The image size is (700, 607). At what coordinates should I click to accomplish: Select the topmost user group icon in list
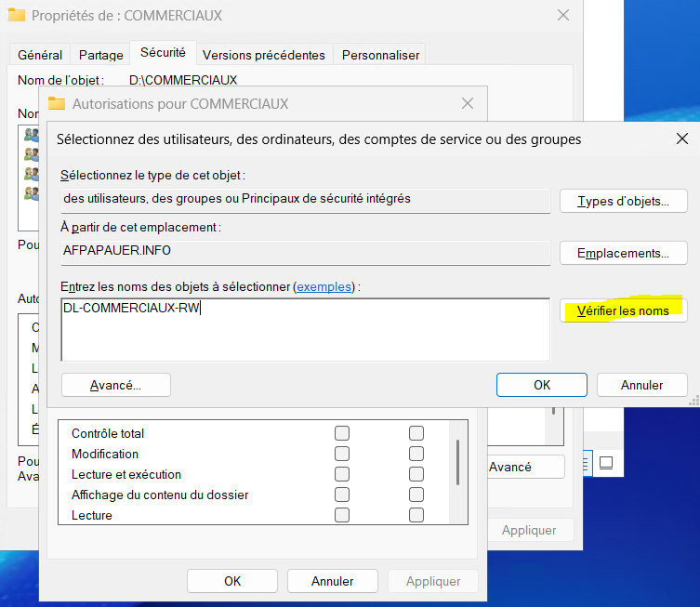[32, 135]
